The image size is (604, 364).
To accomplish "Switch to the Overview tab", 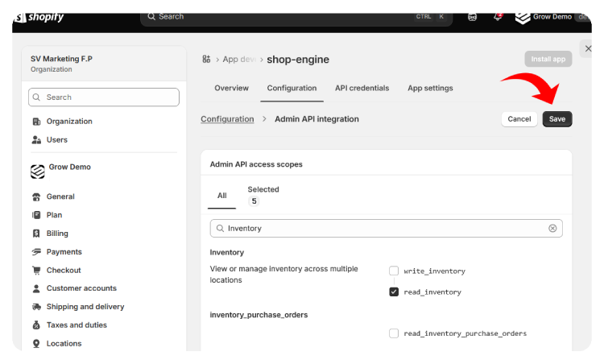I will (231, 89).
